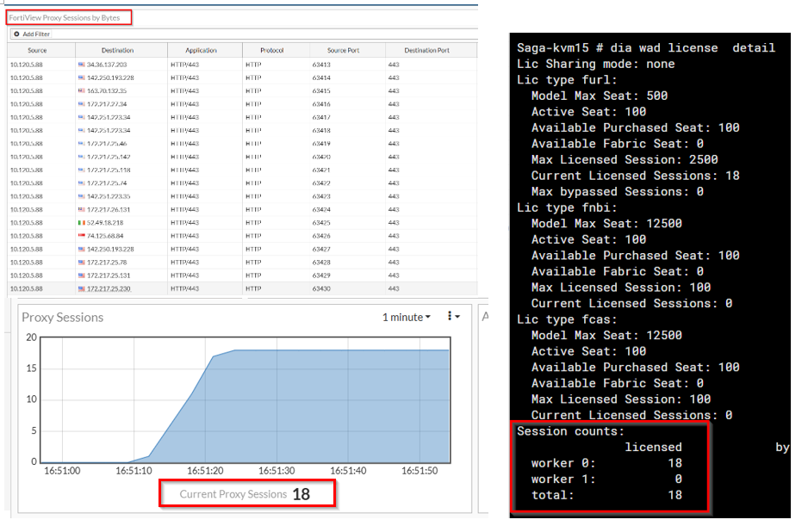Viewport: 808px width, 532px height.
Task: Click the Destination Port column header
Action: tap(426, 51)
